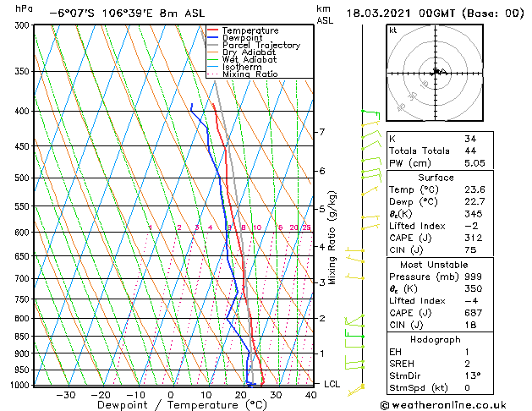Click the Wet Adiabat legend label
This screenshot has width=532, height=411.
click(x=250, y=59)
